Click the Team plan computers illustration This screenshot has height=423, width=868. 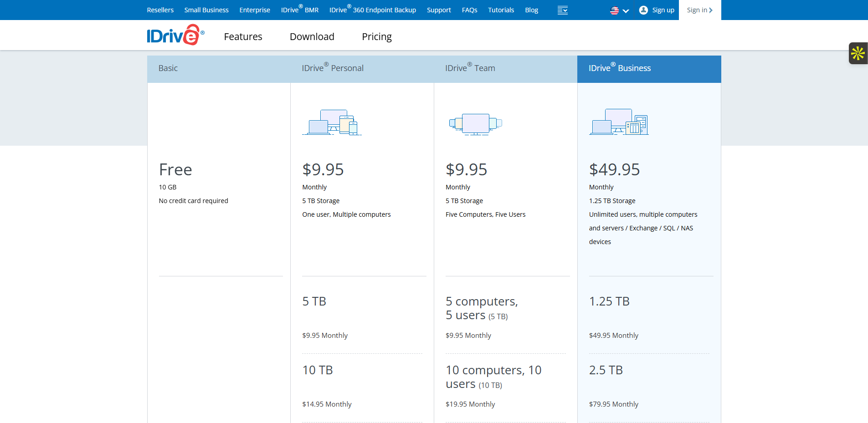tap(475, 124)
